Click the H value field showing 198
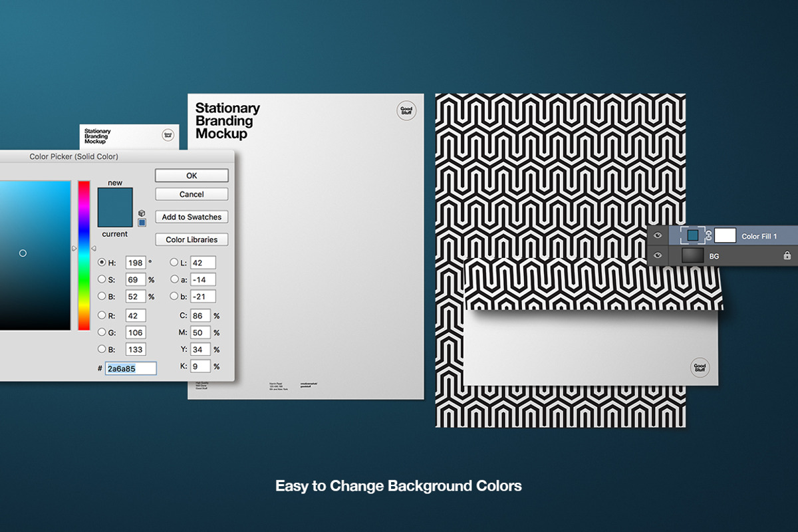Viewport: 798px width, 532px height. (135, 263)
